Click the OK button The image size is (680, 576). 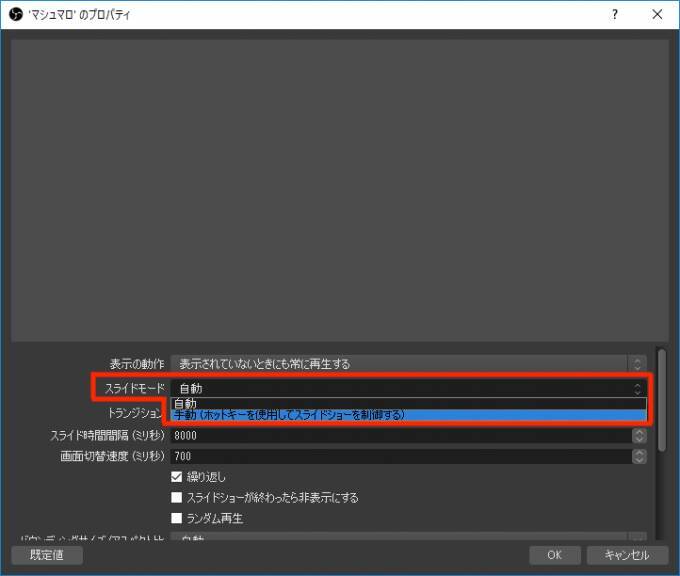(x=555, y=555)
